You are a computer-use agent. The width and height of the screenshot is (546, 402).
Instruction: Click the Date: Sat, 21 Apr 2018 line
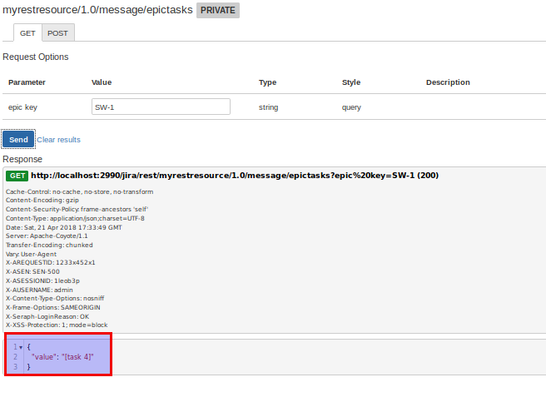pyautogui.click(x=64, y=227)
